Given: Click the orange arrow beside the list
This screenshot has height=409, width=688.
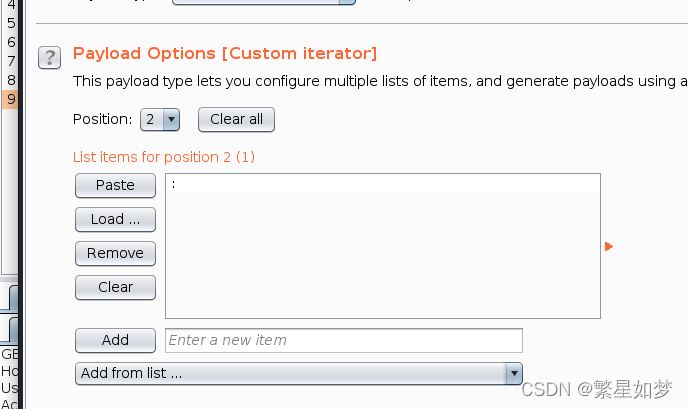Looking at the screenshot, I should pyautogui.click(x=609, y=247).
